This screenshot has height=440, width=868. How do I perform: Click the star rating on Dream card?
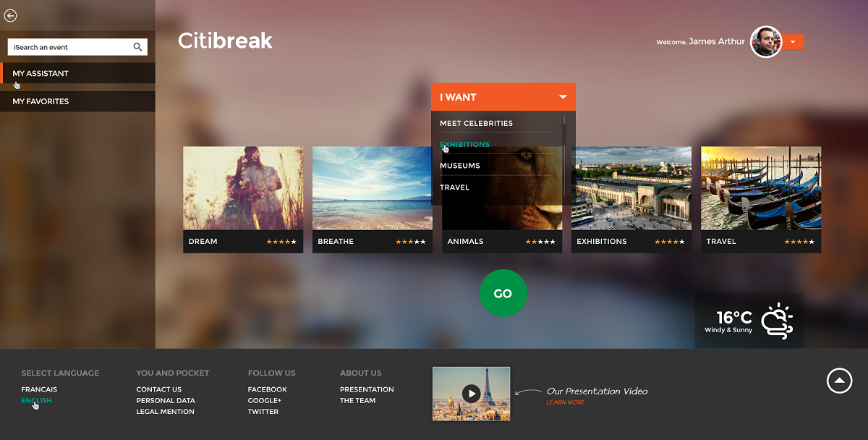pos(281,242)
